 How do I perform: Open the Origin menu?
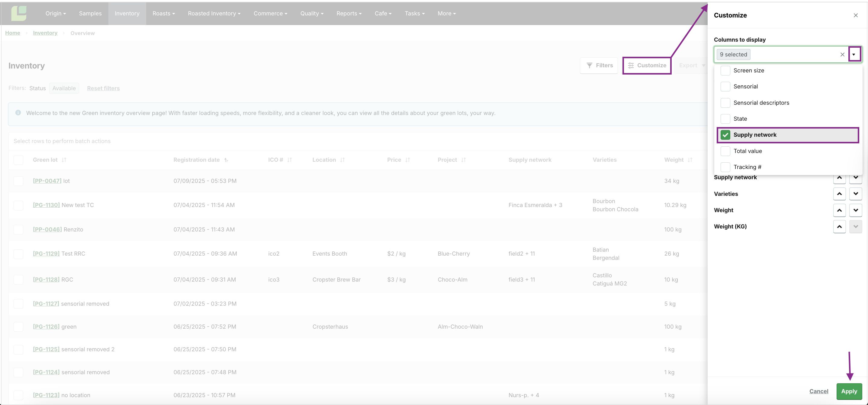(56, 14)
